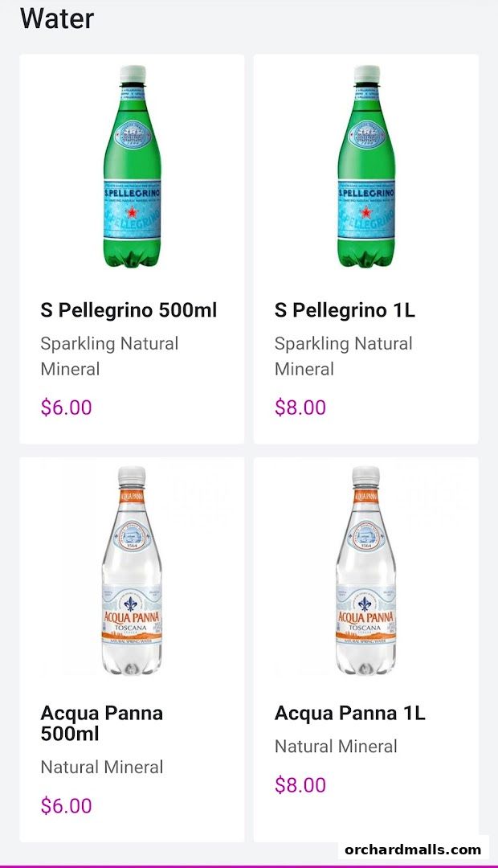Click the star logo on the S Pellegrino 500ml label
Viewport: 498px width, 868px height.
pyautogui.click(x=133, y=212)
